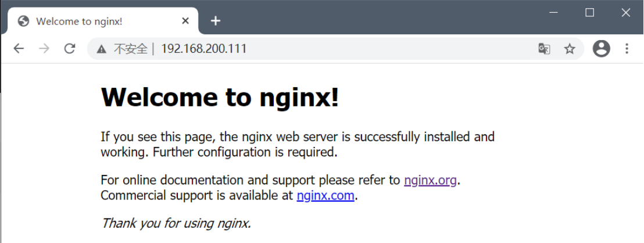This screenshot has width=644, height=243.
Task: Open the Google Translate page icon
Action: 544,49
